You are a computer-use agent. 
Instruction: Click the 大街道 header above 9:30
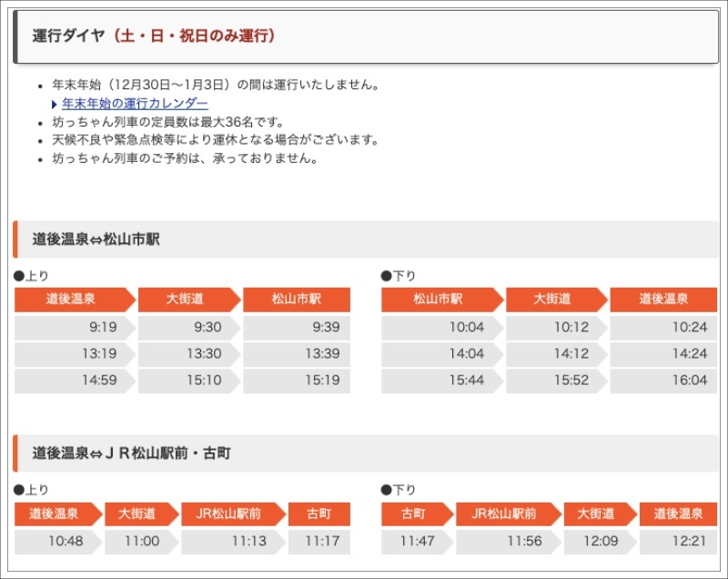click(189, 300)
